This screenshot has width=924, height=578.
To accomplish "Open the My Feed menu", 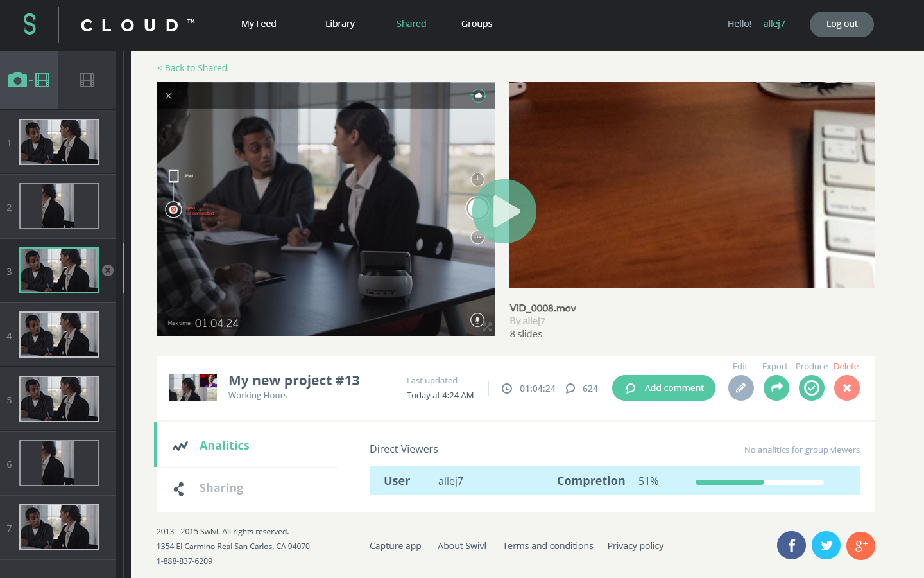I will 259,24.
